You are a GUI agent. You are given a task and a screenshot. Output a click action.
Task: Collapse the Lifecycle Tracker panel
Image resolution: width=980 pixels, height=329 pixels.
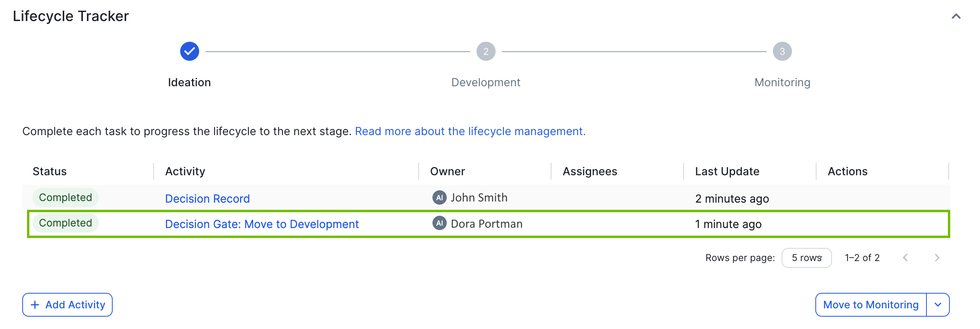[956, 16]
